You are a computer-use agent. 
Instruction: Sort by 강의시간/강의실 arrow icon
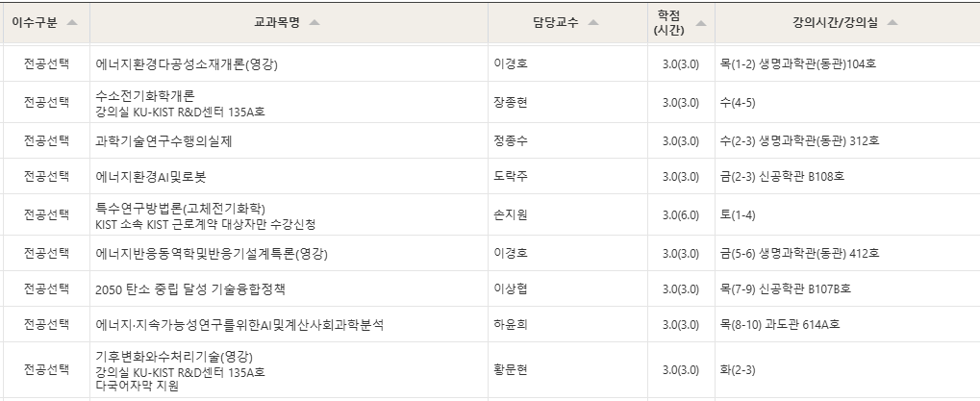[x=892, y=23]
